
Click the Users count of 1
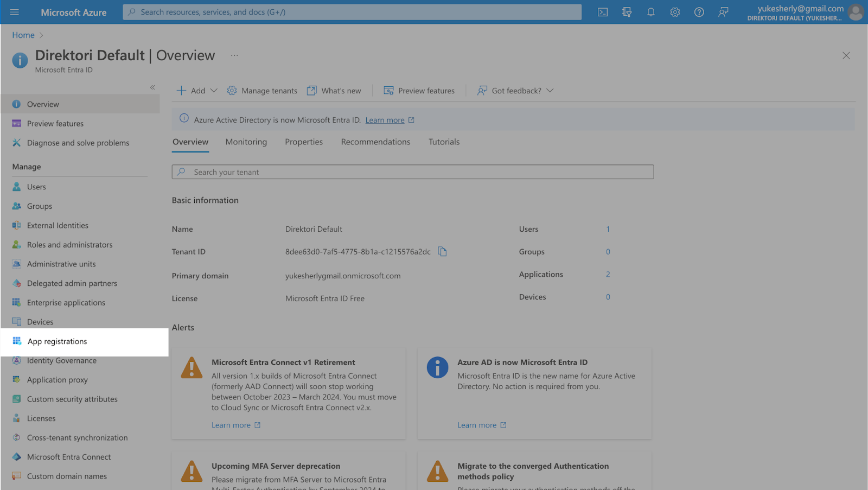click(x=608, y=229)
